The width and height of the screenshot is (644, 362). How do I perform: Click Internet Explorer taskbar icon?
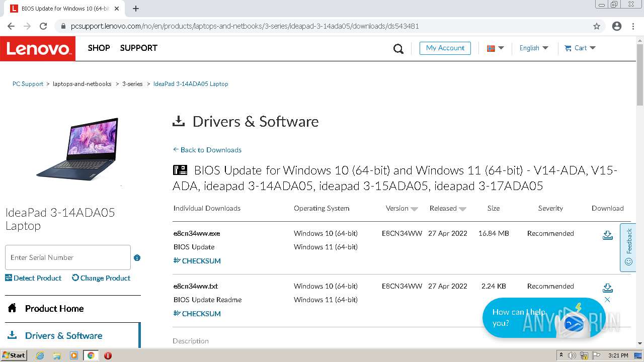coord(40,355)
